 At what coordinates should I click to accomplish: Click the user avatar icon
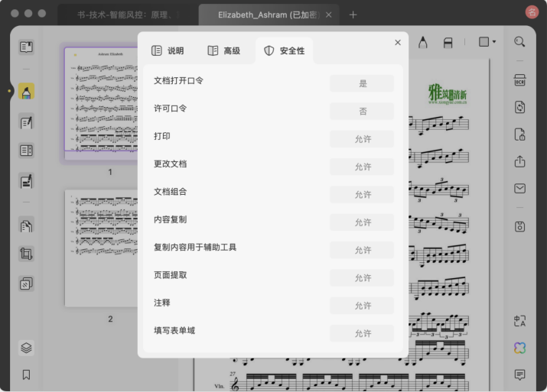click(532, 12)
